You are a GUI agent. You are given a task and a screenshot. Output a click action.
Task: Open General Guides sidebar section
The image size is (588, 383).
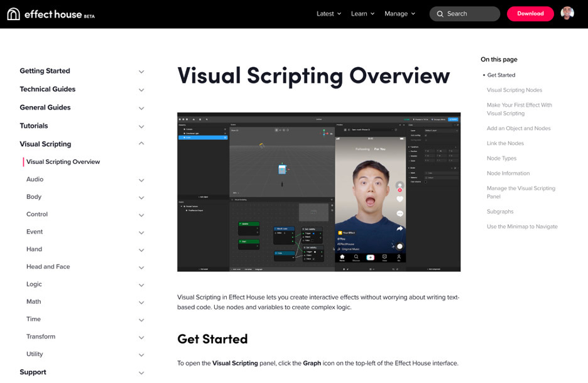(45, 107)
